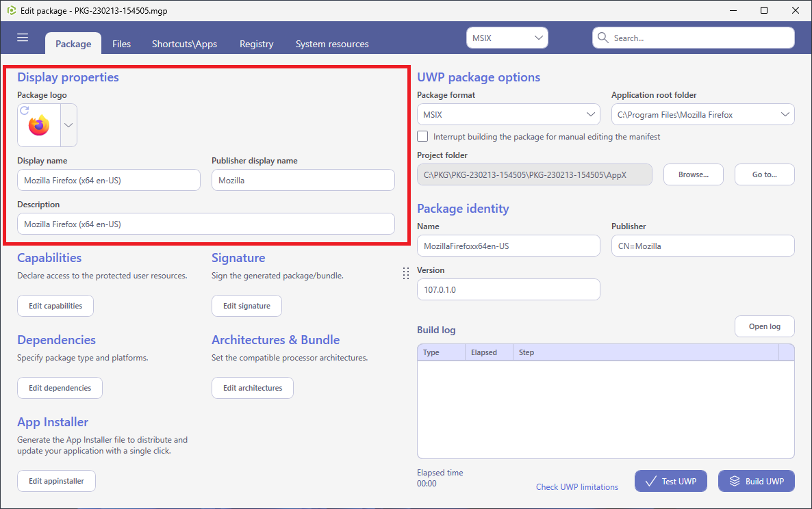Sort build log by Type column

(x=441, y=352)
